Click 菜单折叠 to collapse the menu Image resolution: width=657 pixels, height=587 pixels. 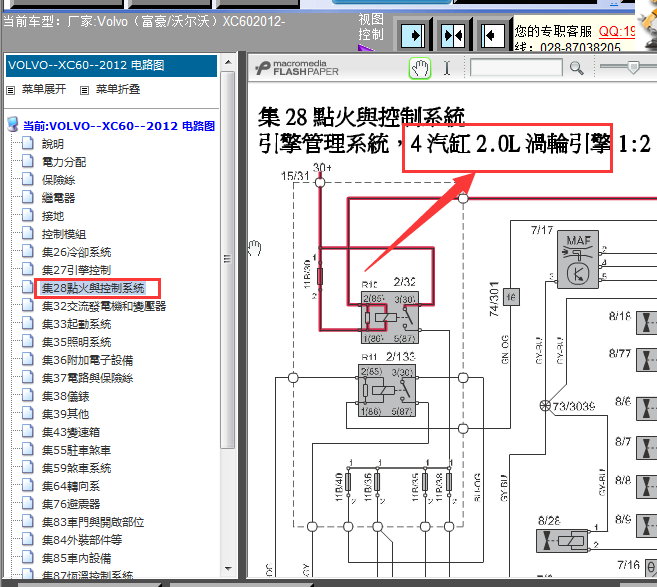point(118,89)
